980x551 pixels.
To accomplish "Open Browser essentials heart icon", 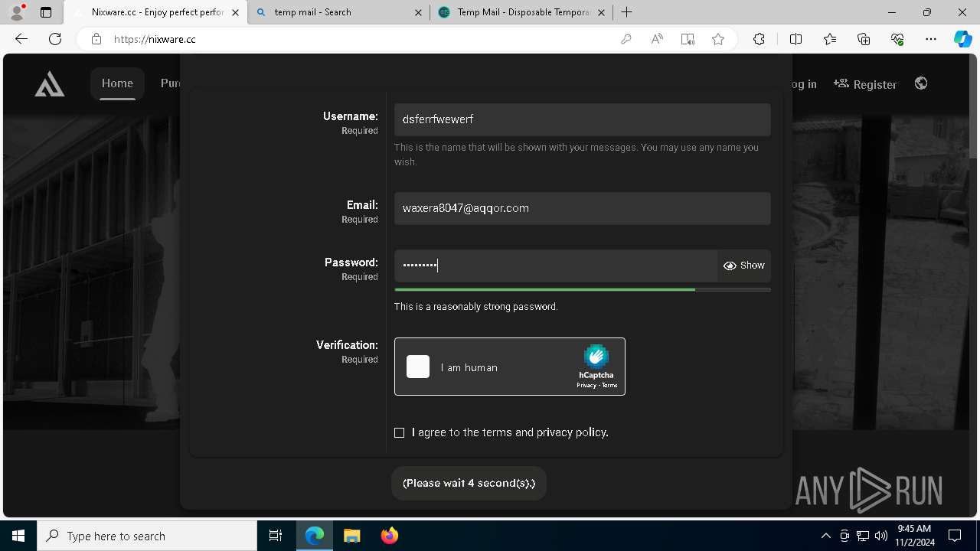I will 897,39.
